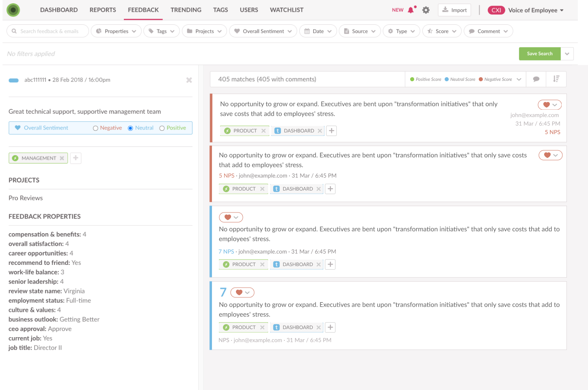This screenshot has height=390, width=588.
Task: Add tag on the last feedback card
Action: (331, 327)
